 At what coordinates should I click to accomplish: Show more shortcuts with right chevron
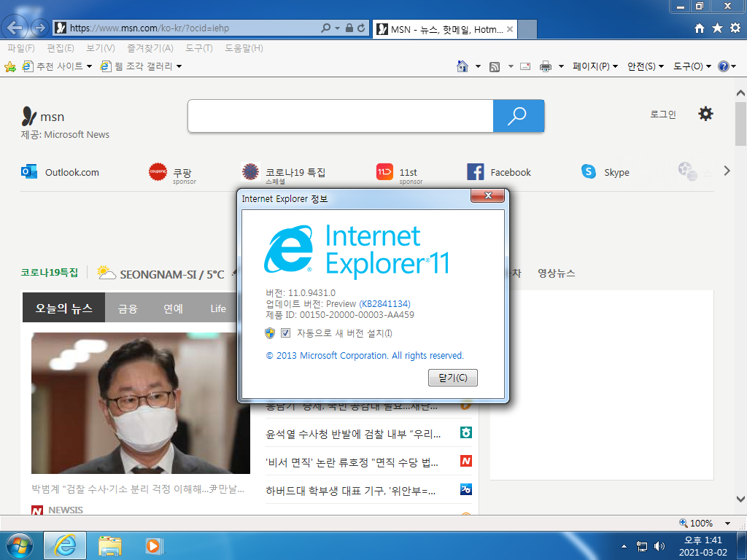[727, 171]
